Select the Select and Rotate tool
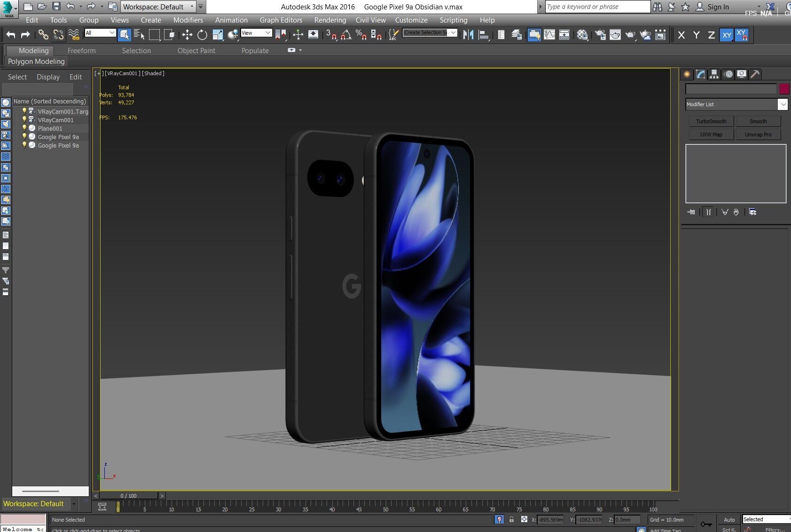This screenshot has width=791, height=532. [x=202, y=35]
